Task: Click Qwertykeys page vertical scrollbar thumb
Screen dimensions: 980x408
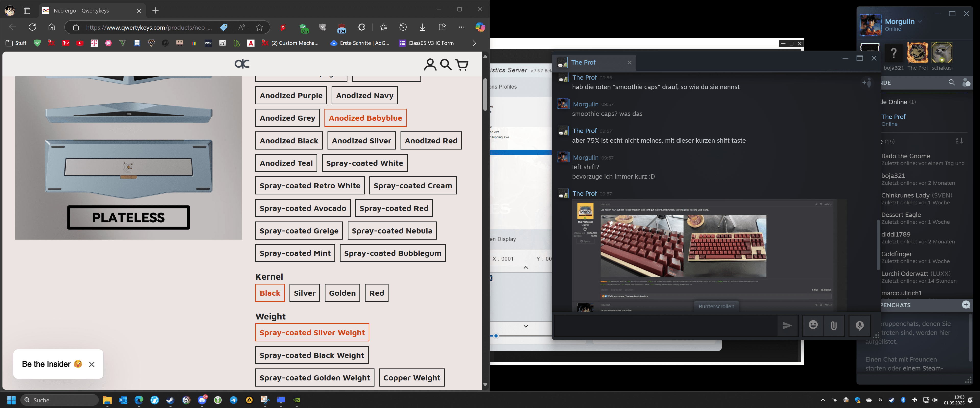Action: click(x=485, y=94)
